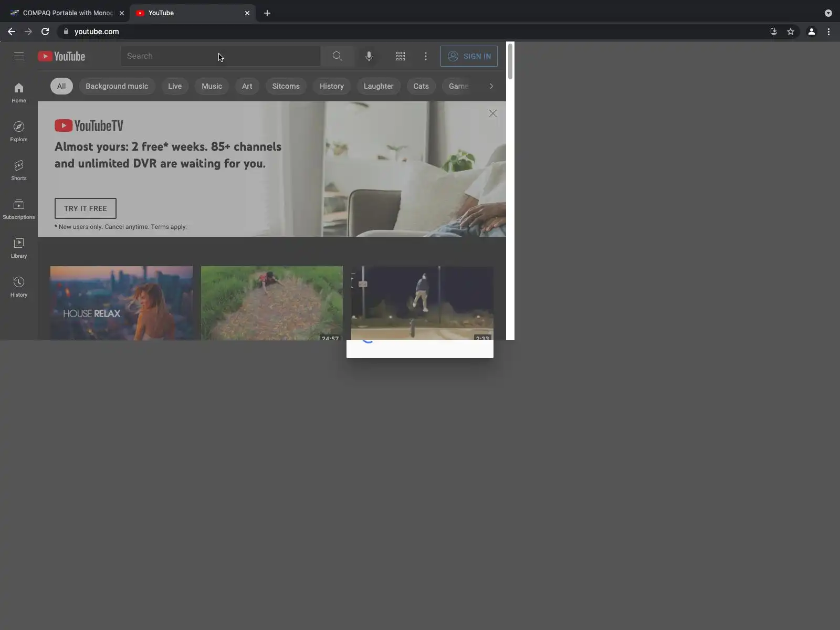840x630 pixels.
Task: Start voice search with the microphone
Action: 369,56
